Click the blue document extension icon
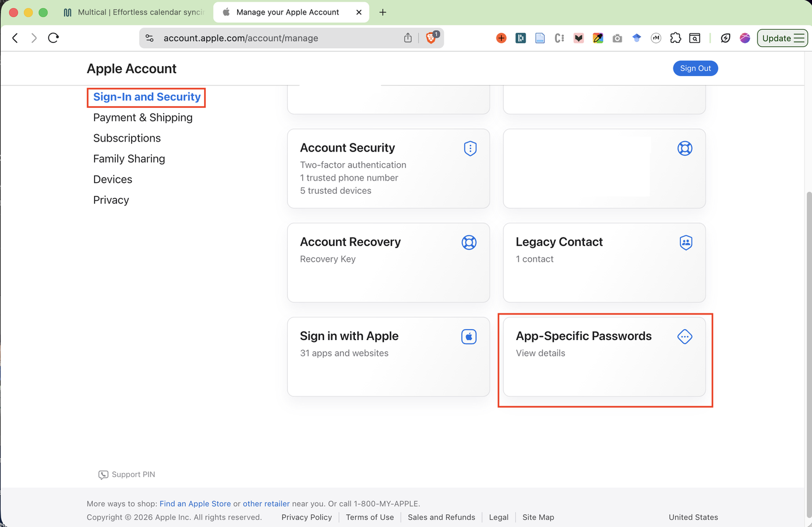812x527 pixels. [x=540, y=38]
